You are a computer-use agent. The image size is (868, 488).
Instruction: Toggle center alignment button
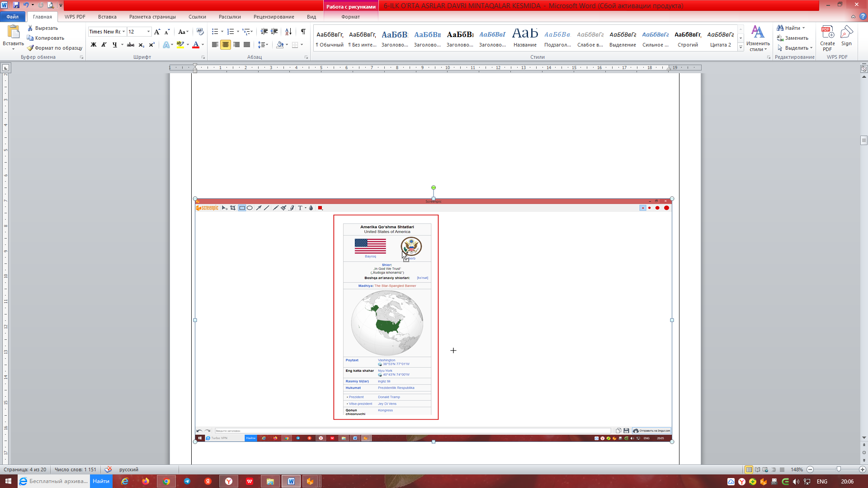226,45
